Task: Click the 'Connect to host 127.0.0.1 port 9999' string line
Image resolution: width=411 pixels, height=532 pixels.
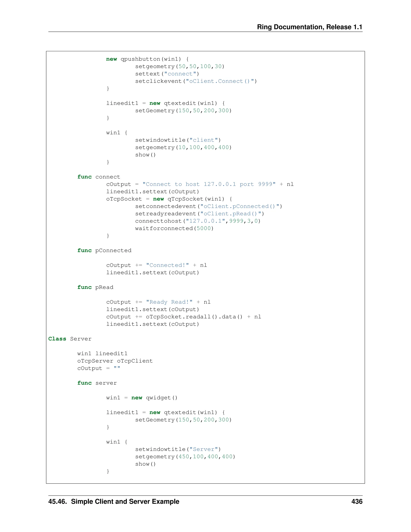Action: point(200,184)
